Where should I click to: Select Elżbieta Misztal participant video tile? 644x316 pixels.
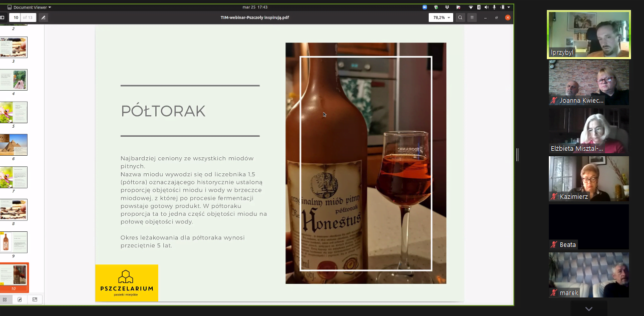(589, 131)
